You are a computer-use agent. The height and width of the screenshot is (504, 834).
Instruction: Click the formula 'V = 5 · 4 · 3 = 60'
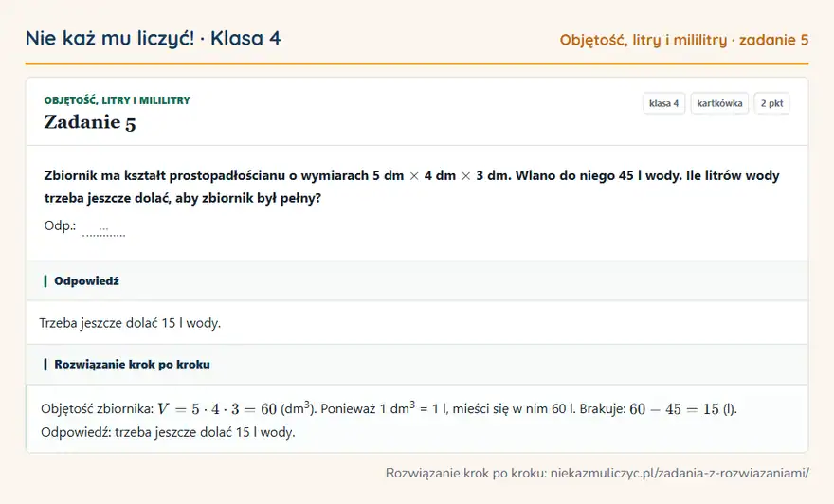pos(217,409)
